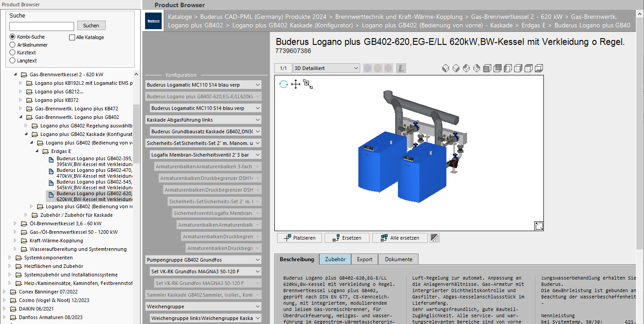Select the Kombi-Suche radio button

point(13,37)
